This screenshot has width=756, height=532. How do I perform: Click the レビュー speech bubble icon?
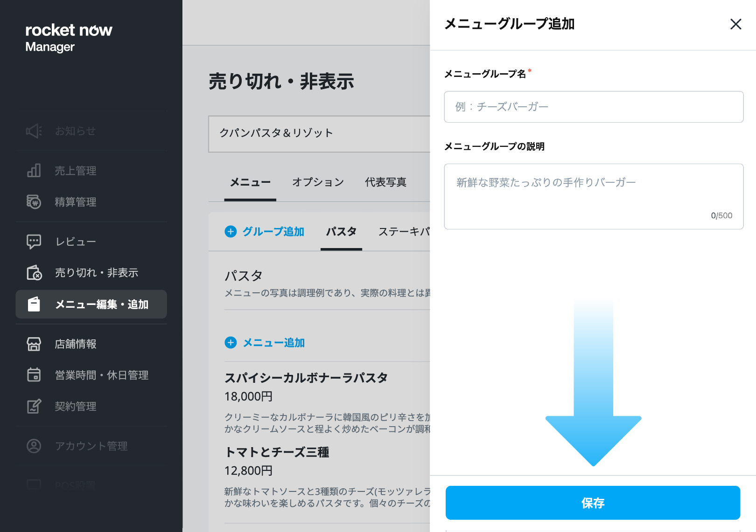point(34,242)
